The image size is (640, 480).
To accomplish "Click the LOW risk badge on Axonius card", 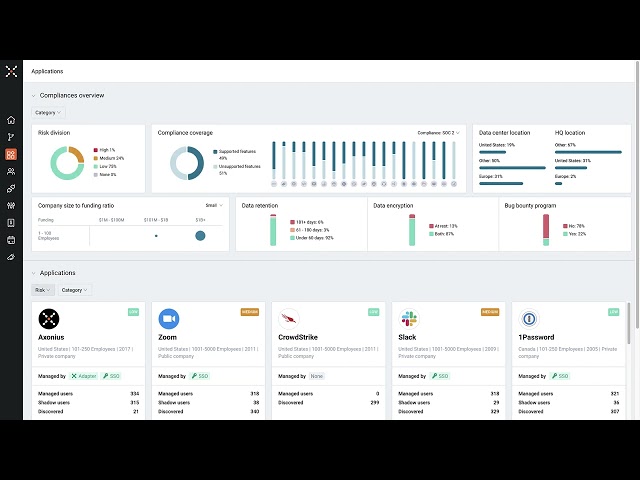I will pyautogui.click(x=133, y=312).
